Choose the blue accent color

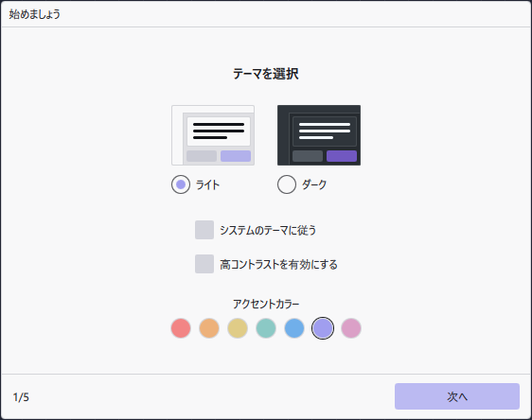[294, 328]
